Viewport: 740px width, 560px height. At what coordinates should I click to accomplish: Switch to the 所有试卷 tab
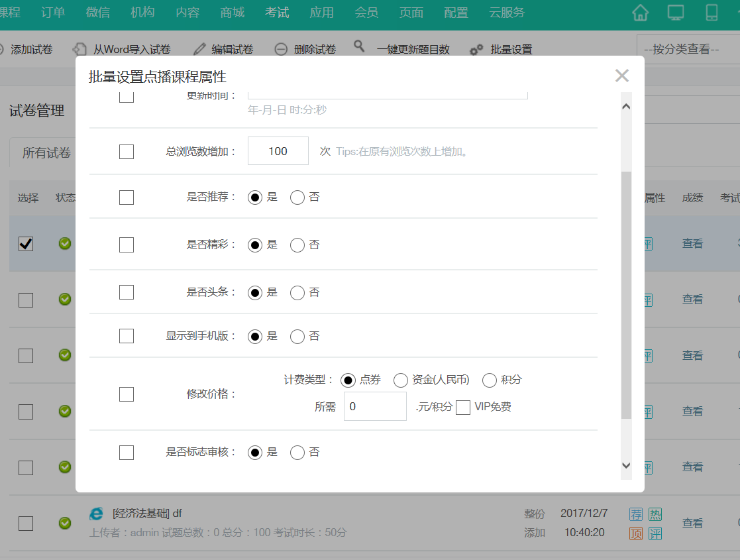tap(46, 152)
